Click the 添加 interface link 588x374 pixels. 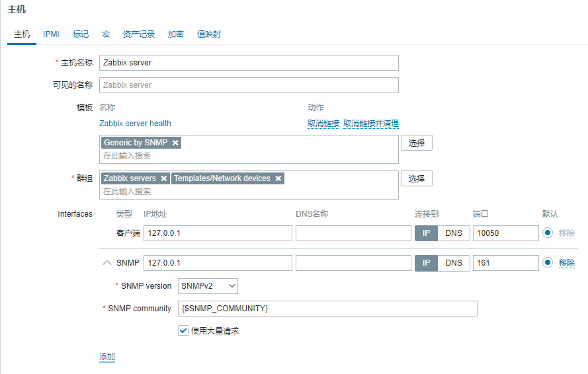click(107, 356)
